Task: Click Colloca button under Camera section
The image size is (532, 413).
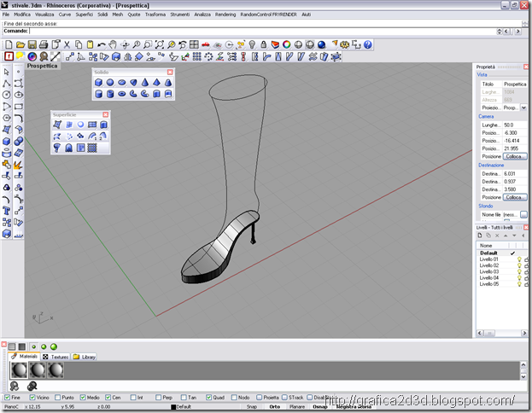Action: 514,156
